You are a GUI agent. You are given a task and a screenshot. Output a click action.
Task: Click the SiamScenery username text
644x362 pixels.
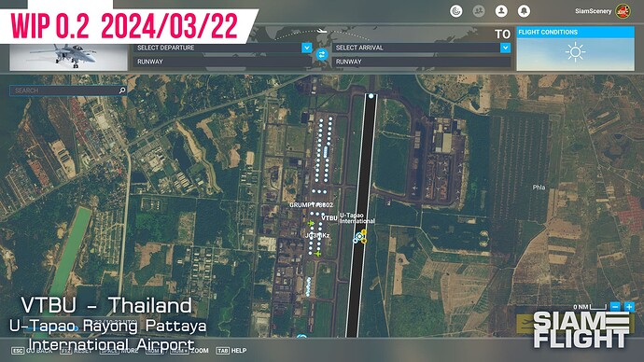pyautogui.click(x=593, y=11)
